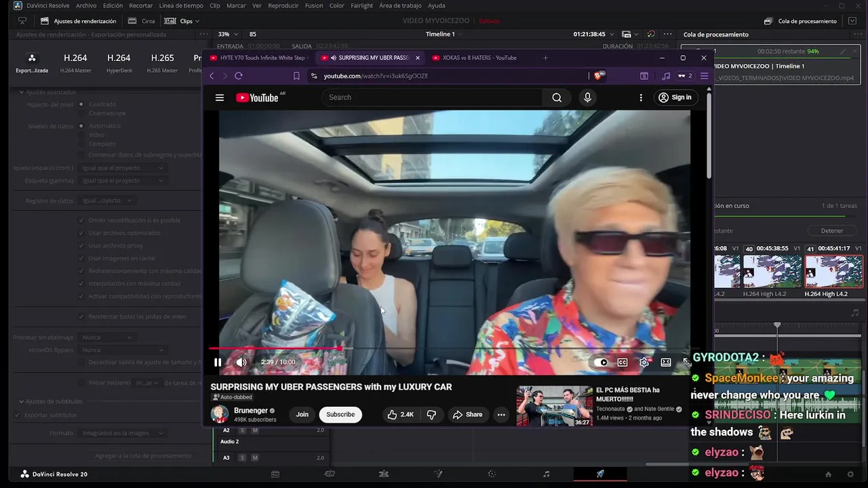Open the browser main menu

[704, 76]
